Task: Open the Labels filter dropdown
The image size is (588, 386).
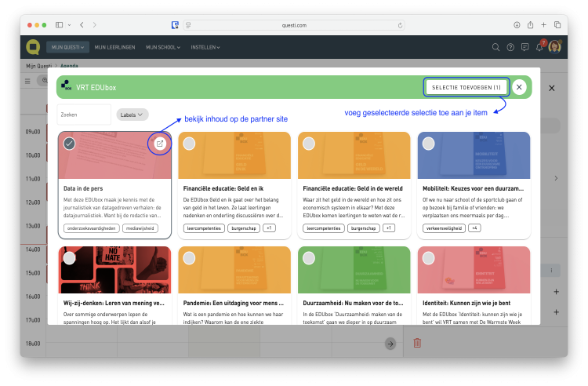Action: click(132, 115)
